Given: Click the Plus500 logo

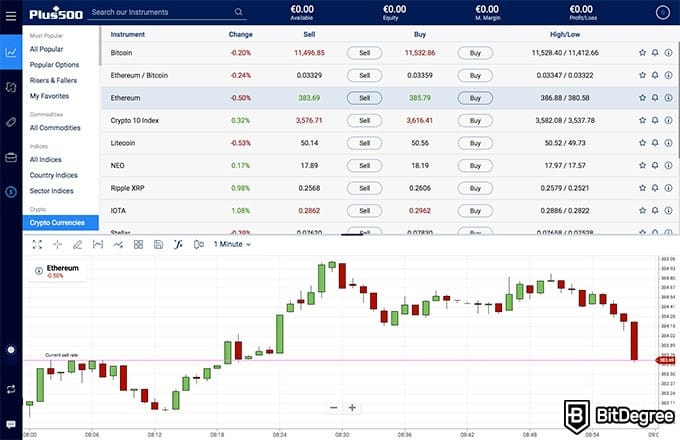Looking at the screenshot, I should coord(56,13).
